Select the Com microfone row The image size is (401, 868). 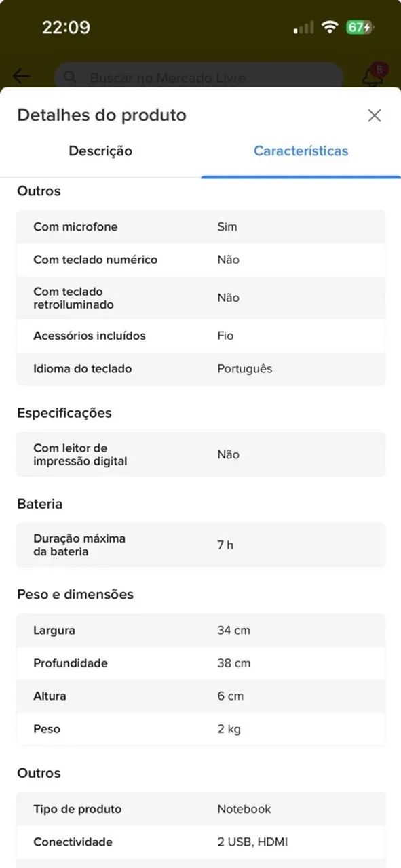201,226
